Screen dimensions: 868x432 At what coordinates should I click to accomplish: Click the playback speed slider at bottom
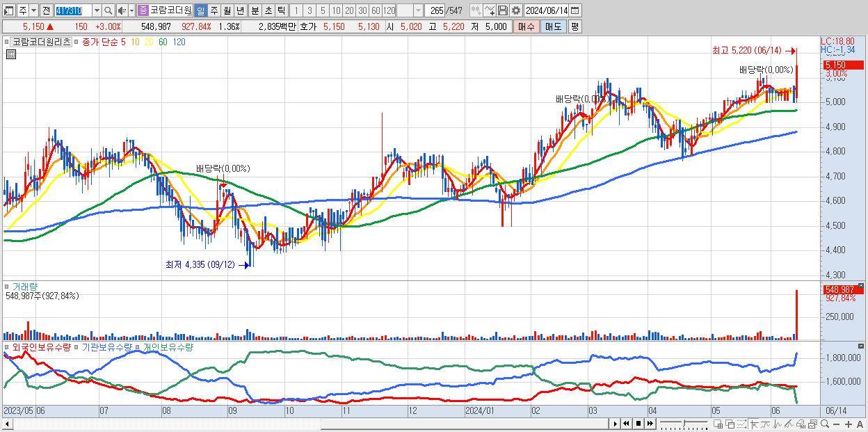click(x=684, y=424)
